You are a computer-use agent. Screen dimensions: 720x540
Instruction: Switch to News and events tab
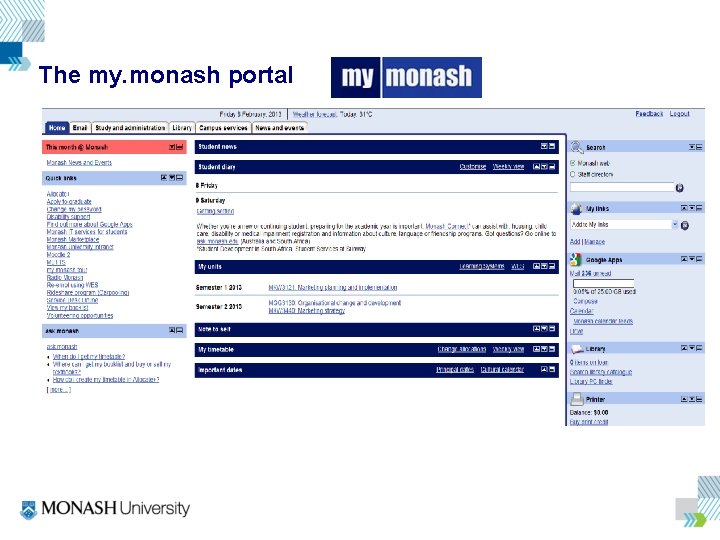click(280, 128)
